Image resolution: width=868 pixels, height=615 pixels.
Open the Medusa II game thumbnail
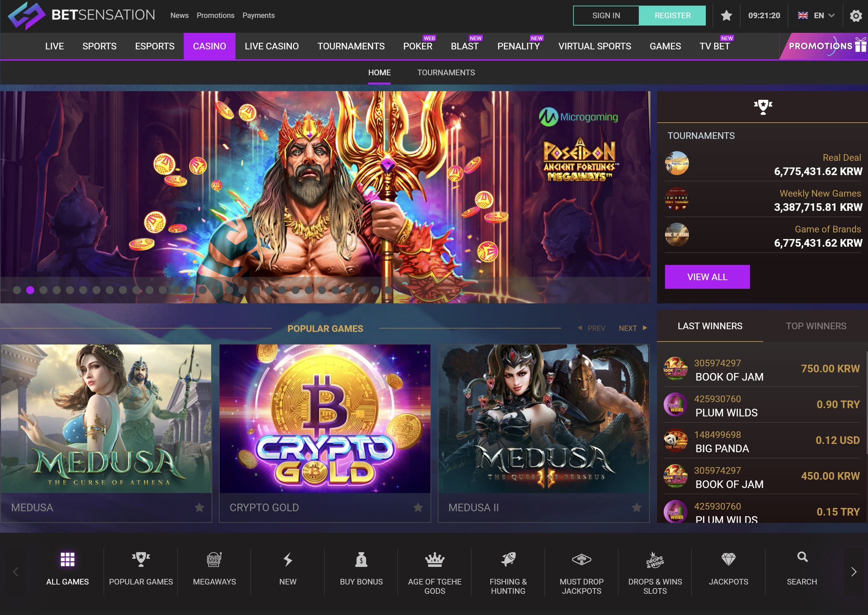pos(543,418)
